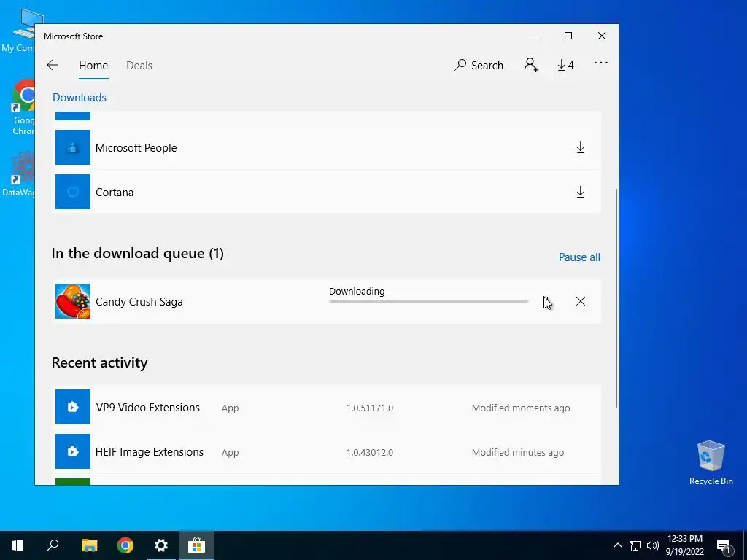The image size is (747, 560).
Task: Click Modified minutes ago text
Action: pyautogui.click(x=518, y=452)
